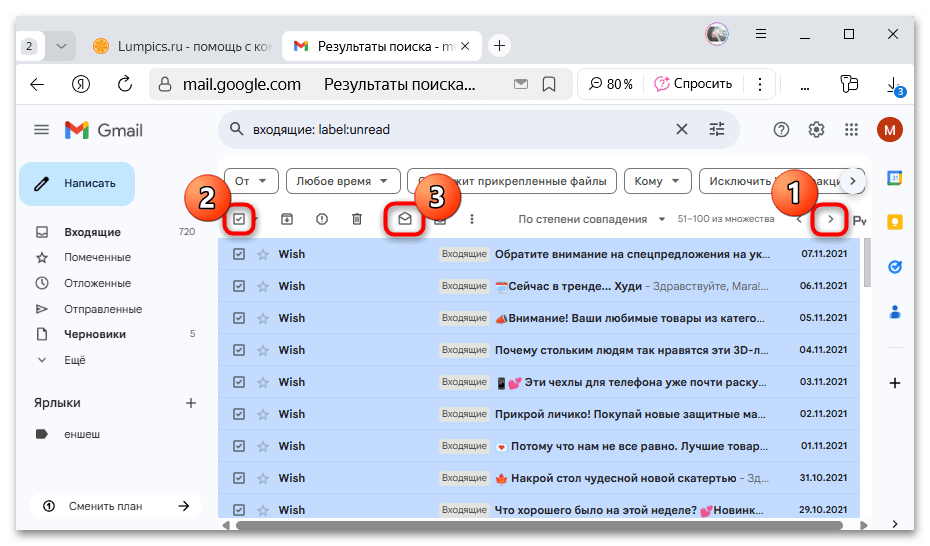The image size is (930, 546).
Task: Report selected messages as spam
Action: point(322,219)
